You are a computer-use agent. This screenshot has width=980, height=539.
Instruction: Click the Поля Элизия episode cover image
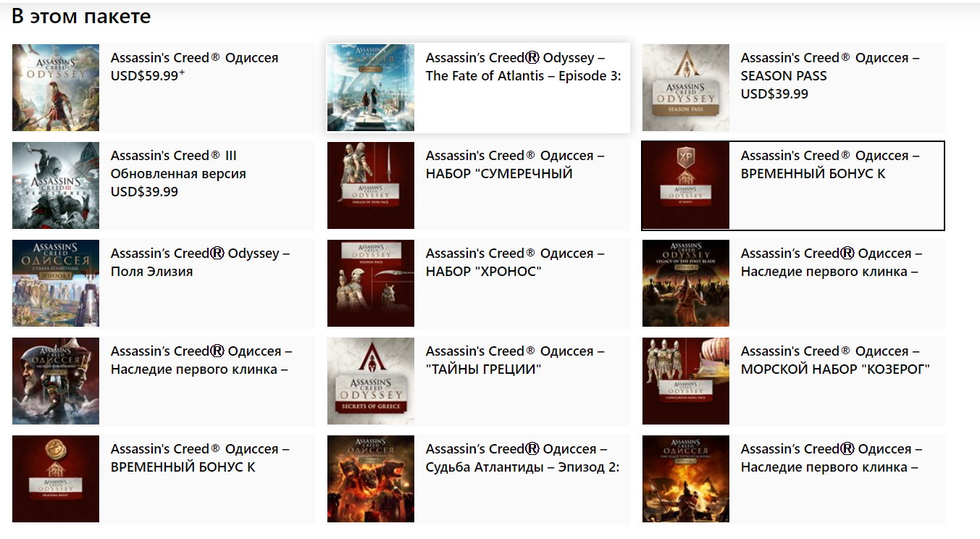click(x=56, y=283)
